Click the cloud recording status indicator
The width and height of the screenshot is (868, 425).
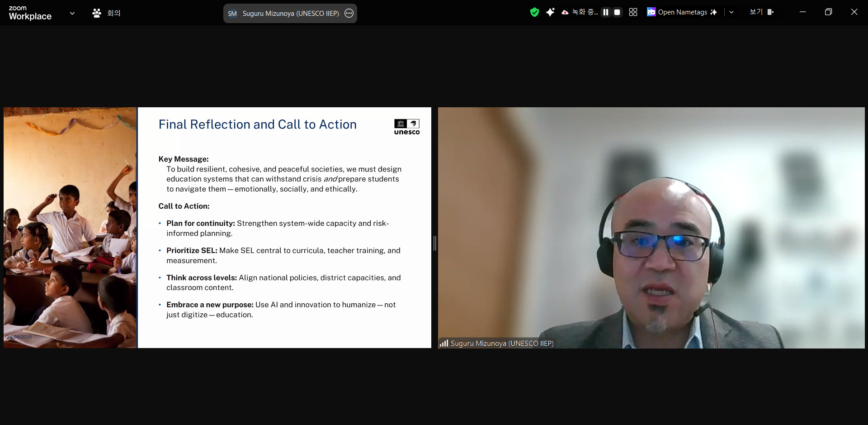point(580,12)
